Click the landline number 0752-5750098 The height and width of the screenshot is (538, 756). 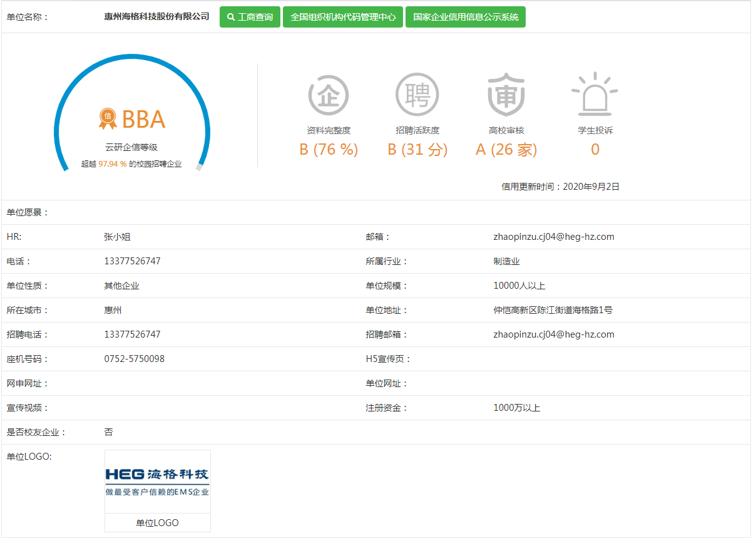[x=135, y=359]
